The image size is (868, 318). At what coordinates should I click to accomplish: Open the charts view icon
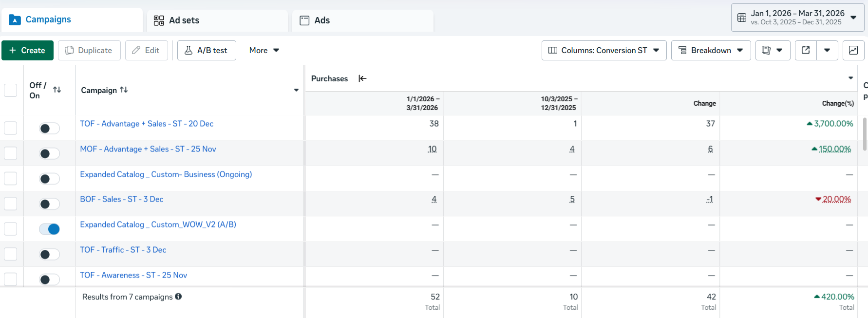tap(853, 50)
